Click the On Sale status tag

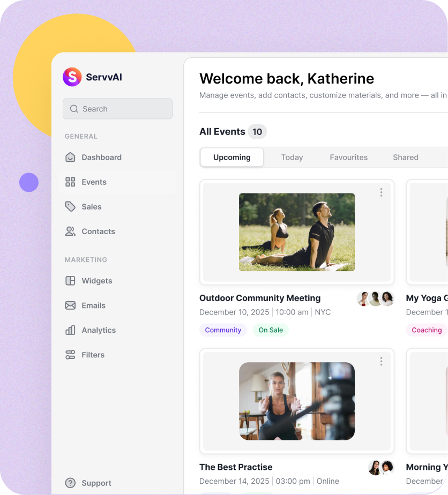click(x=271, y=330)
